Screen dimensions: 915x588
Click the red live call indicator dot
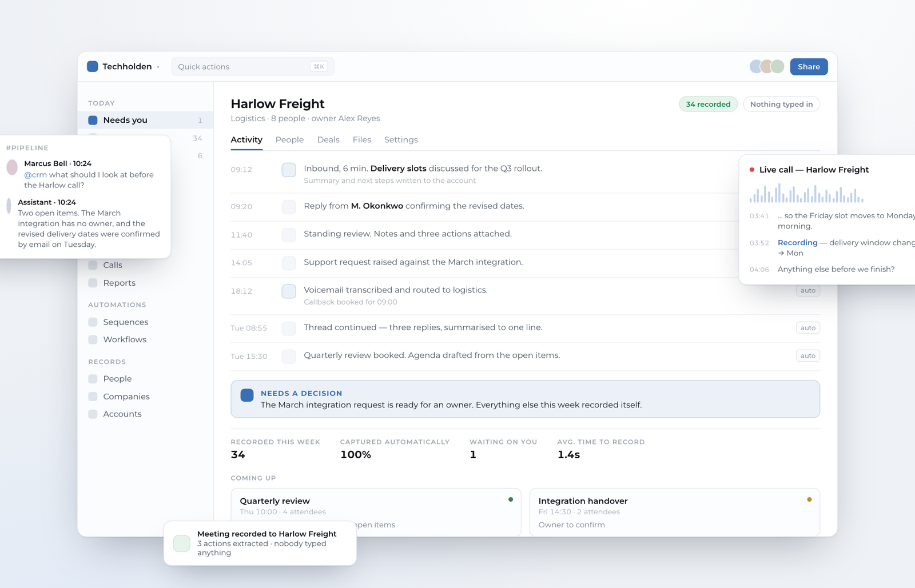tap(752, 170)
